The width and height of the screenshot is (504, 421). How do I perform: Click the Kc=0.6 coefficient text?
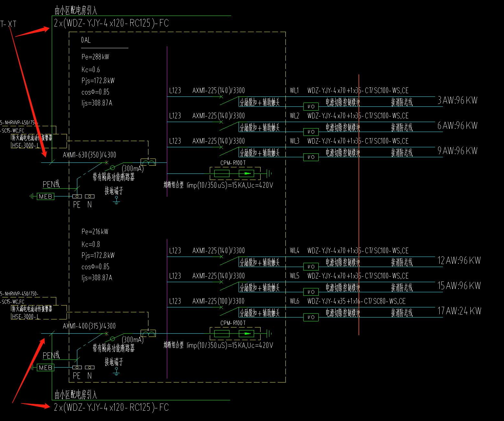tap(91, 70)
